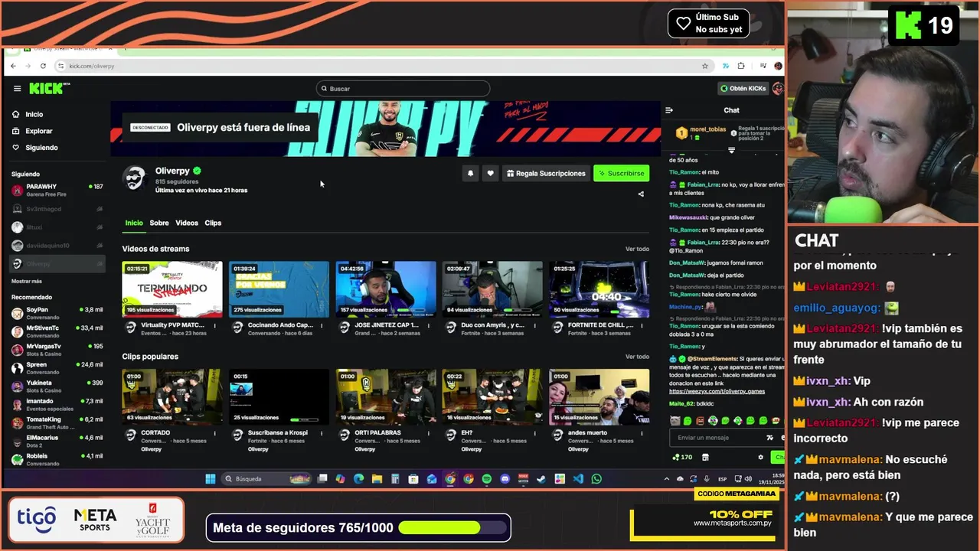
Task: Open the recommended TomateKing channel
Action: point(57,422)
